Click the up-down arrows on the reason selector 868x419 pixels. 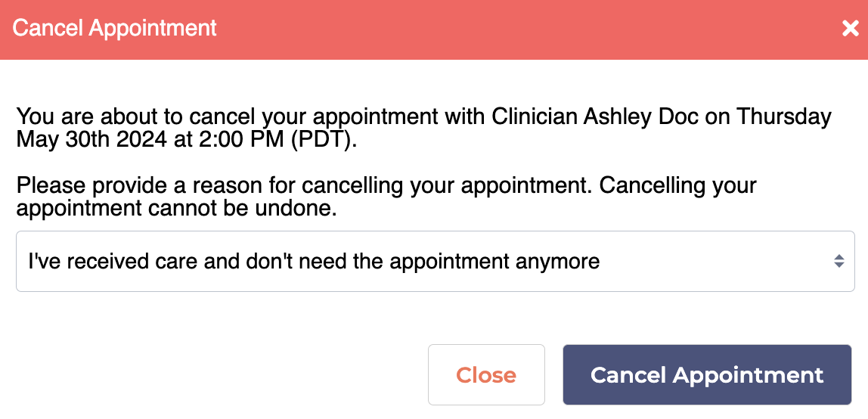(839, 262)
